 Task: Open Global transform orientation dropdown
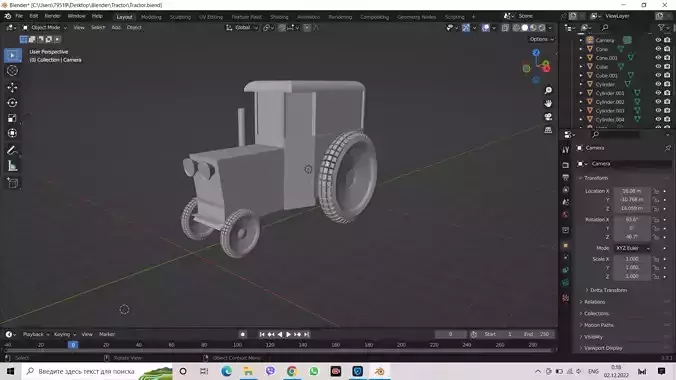pos(242,28)
